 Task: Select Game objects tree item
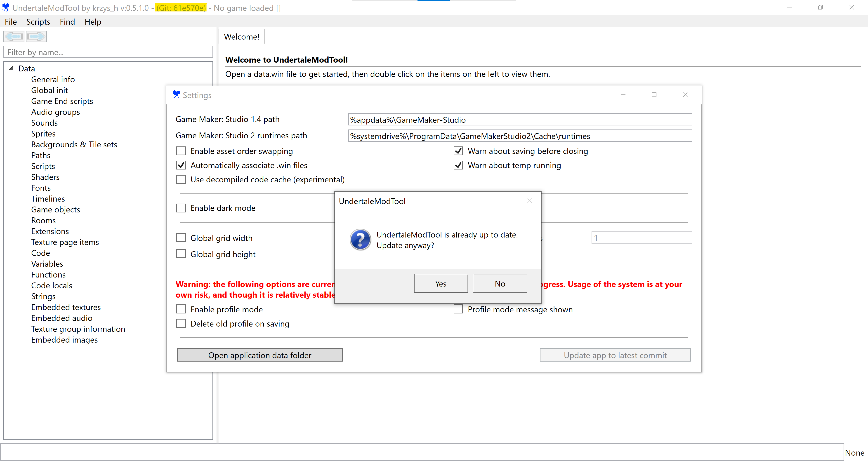coord(56,210)
